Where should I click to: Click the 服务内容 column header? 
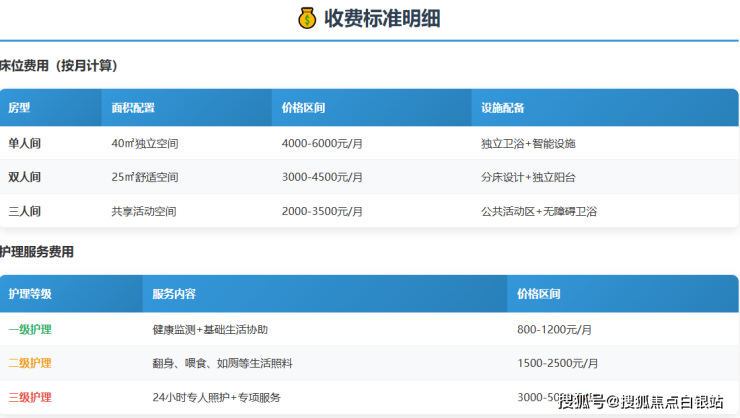tap(174, 294)
